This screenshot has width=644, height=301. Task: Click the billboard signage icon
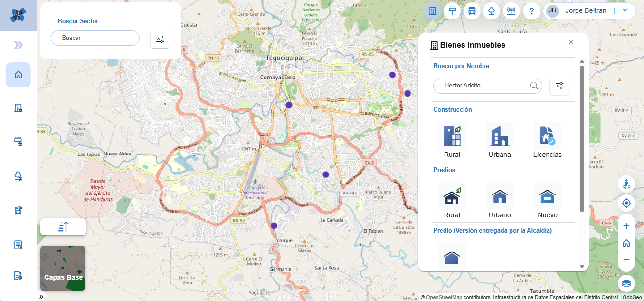[452, 11]
